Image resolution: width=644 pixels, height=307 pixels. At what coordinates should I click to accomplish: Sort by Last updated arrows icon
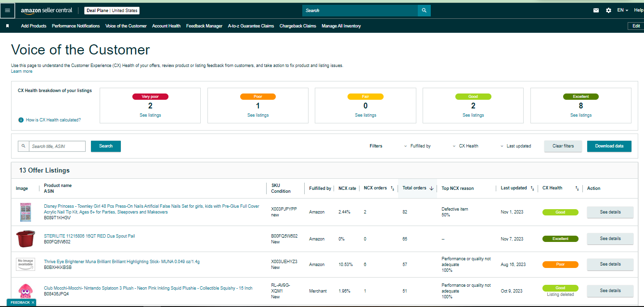tap(532, 188)
